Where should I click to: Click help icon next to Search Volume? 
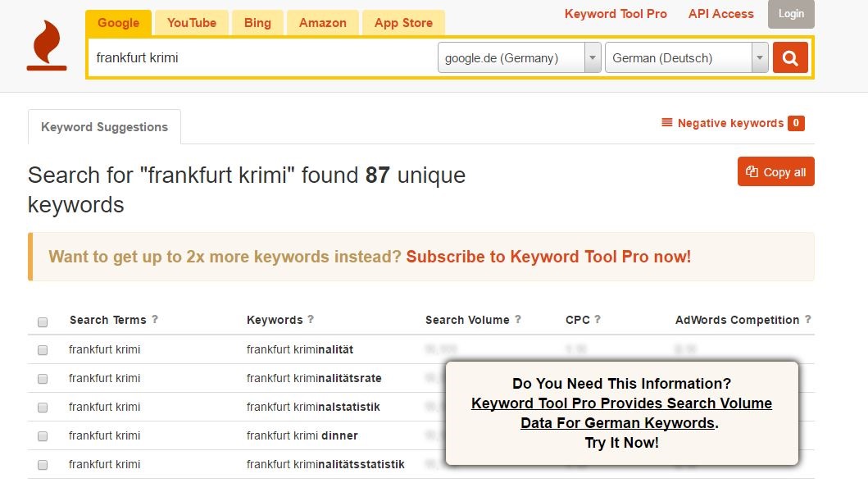coord(518,320)
